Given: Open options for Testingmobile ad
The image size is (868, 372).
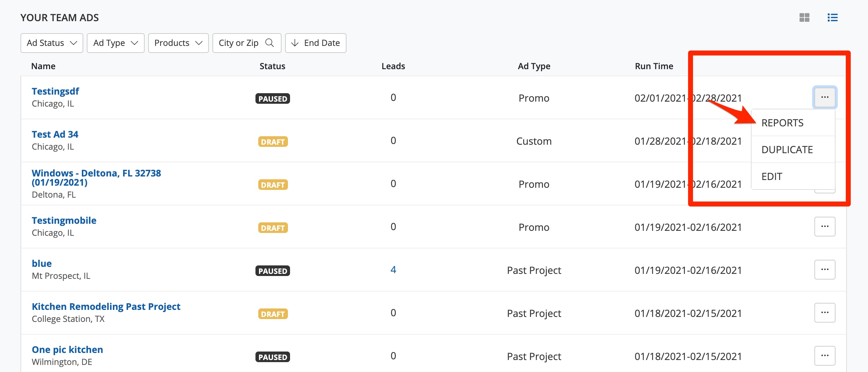Looking at the screenshot, I should (825, 227).
